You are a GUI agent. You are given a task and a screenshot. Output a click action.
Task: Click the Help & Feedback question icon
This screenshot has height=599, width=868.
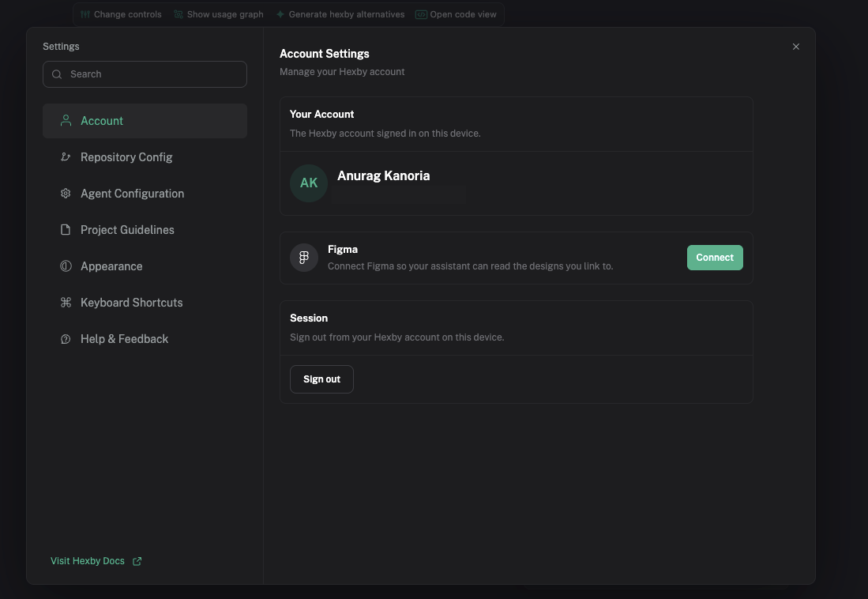66,339
